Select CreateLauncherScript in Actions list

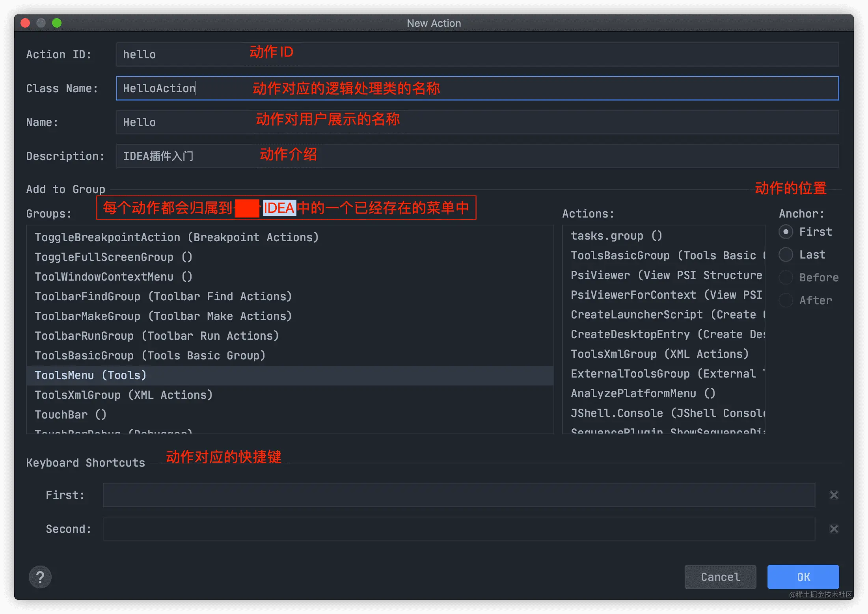(664, 314)
